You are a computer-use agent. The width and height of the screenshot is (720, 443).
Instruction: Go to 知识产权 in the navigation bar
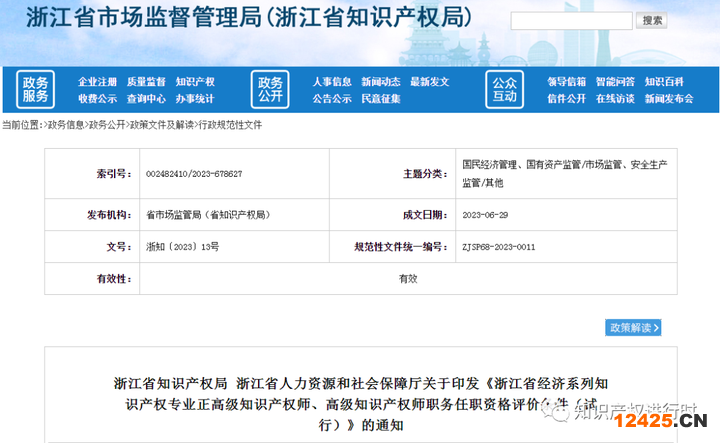195,82
